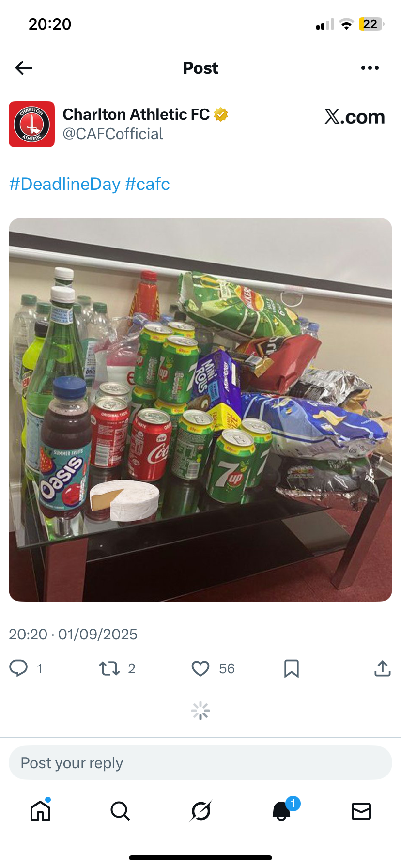Viewport: 401px width, 868px height.
Task: Open the @CAFCofficial handle
Action: click(x=113, y=134)
